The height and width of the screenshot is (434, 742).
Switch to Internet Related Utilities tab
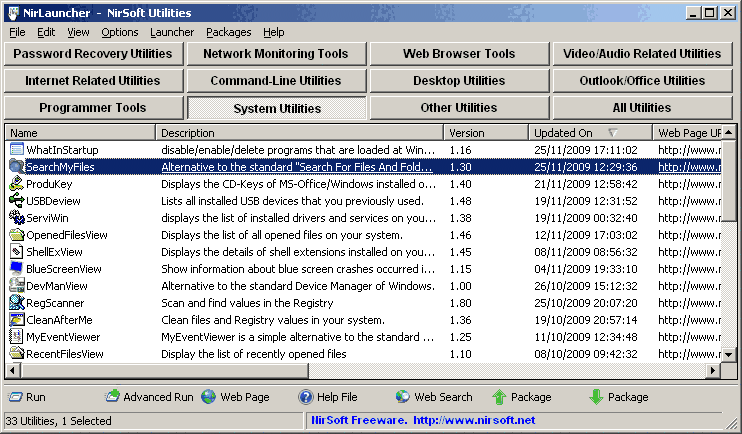[93, 80]
